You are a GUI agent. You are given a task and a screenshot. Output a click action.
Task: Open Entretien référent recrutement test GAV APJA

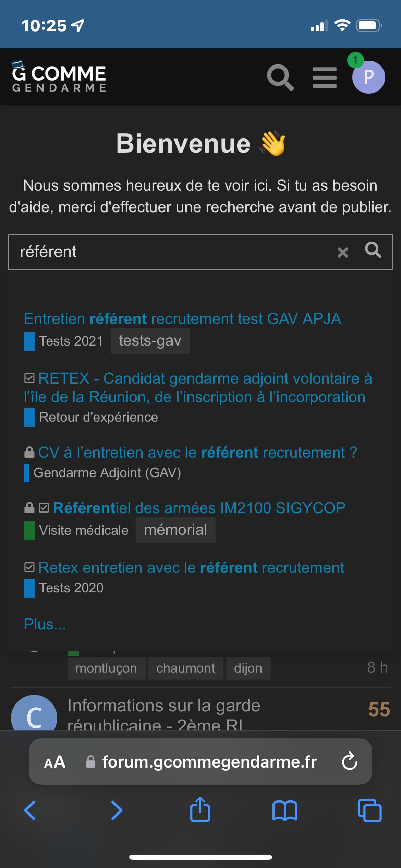pos(182,319)
